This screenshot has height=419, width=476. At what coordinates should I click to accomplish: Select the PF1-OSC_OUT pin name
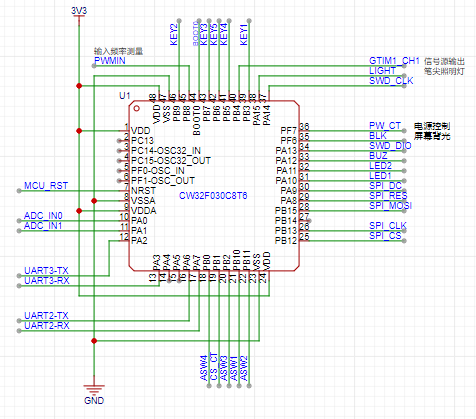coord(163,181)
